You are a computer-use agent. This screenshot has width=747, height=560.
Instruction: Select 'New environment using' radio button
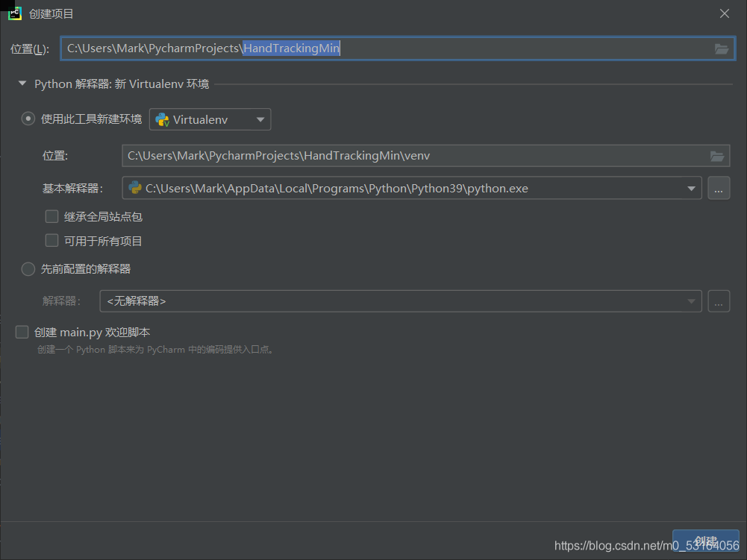point(28,119)
